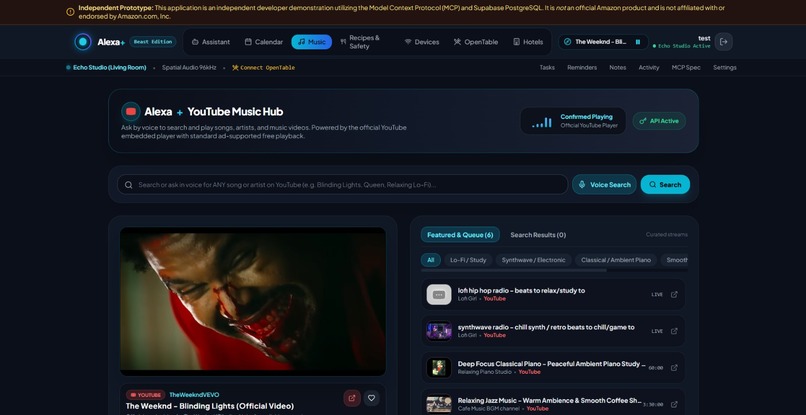Click the red YOUTUBE badge under video
This screenshot has width=806, height=415.
145,395
